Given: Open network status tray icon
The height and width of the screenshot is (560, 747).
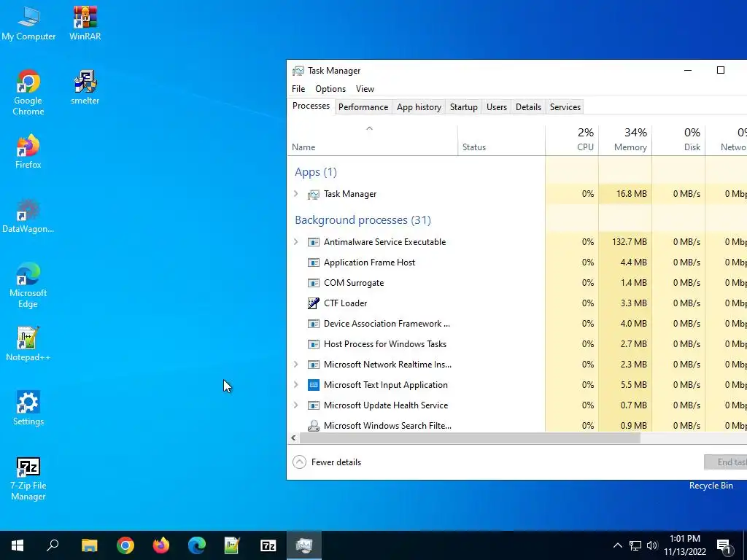Looking at the screenshot, I should click(x=635, y=545).
